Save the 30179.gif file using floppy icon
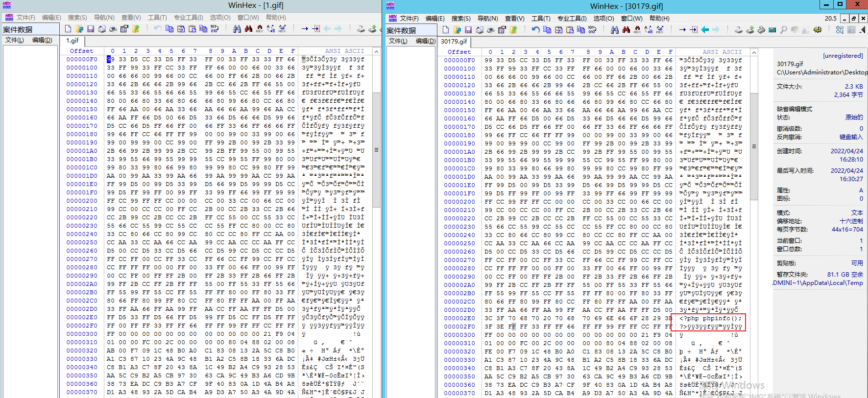 coord(468,30)
